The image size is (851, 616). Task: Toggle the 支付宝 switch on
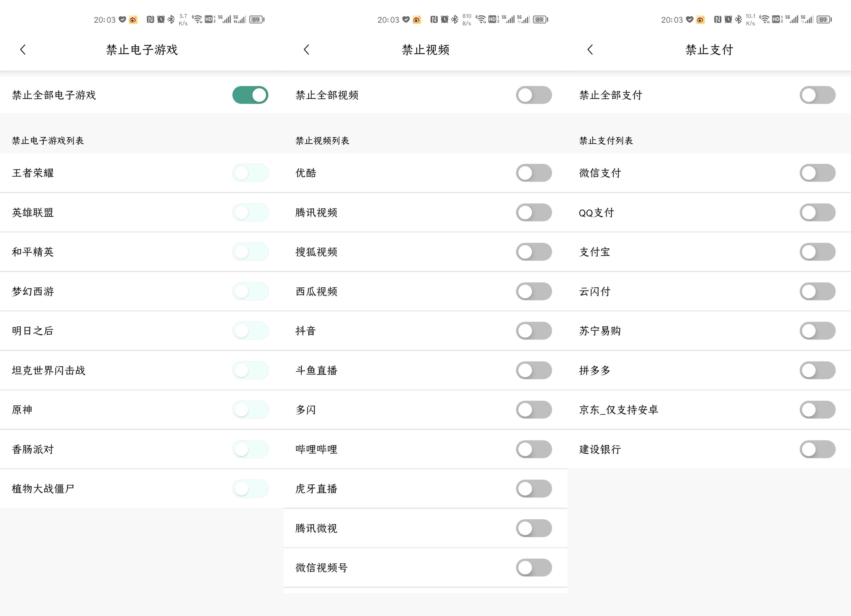point(818,252)
